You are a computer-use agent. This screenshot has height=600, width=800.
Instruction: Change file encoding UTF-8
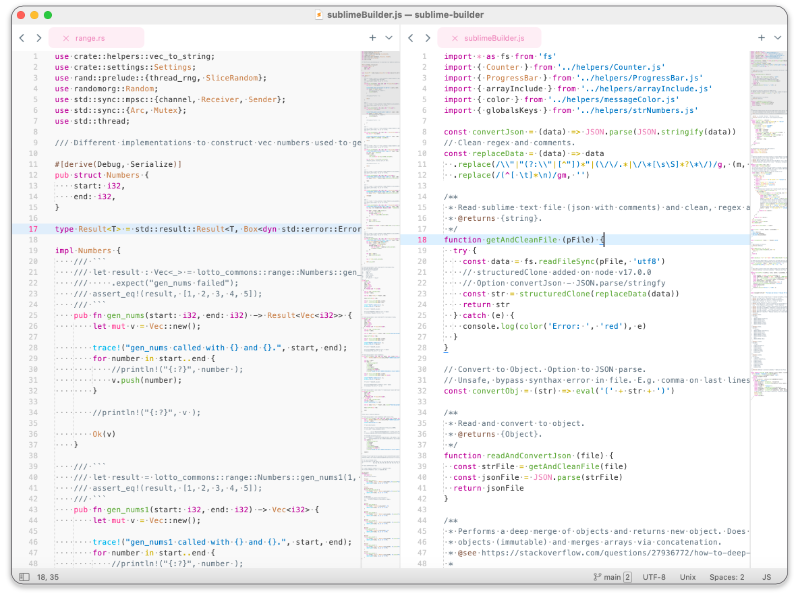click(654, 577)
